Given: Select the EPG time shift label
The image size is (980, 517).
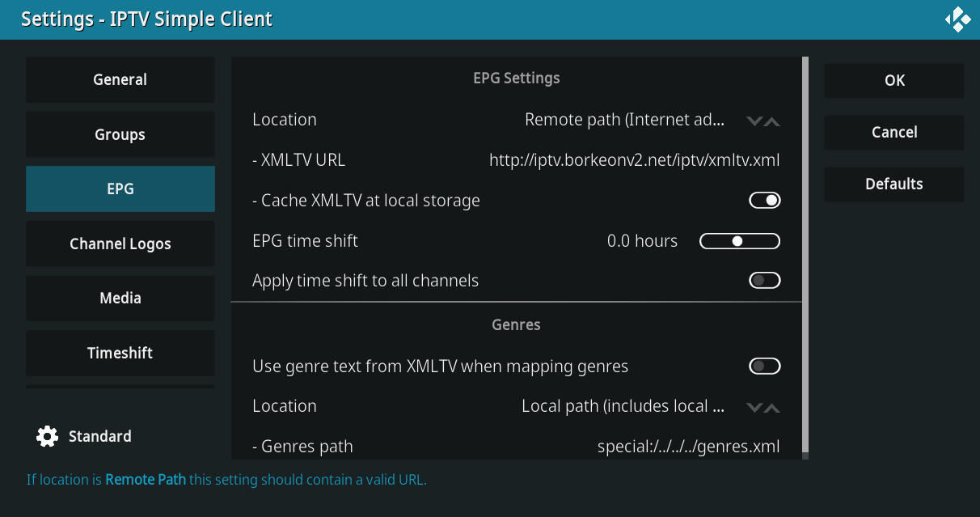Looking at the screenshot, I should [305, 241].
